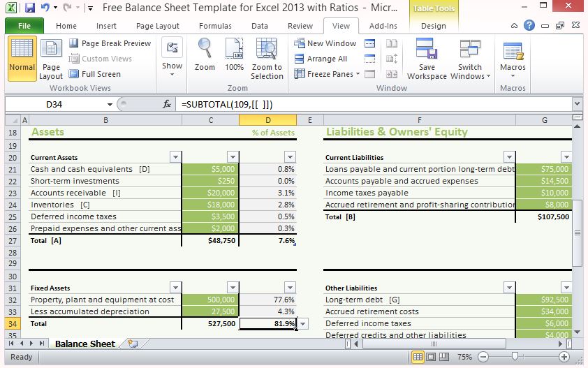
Task: Switch to Page Layout ribbon tab
Action: tap(158, 26)
